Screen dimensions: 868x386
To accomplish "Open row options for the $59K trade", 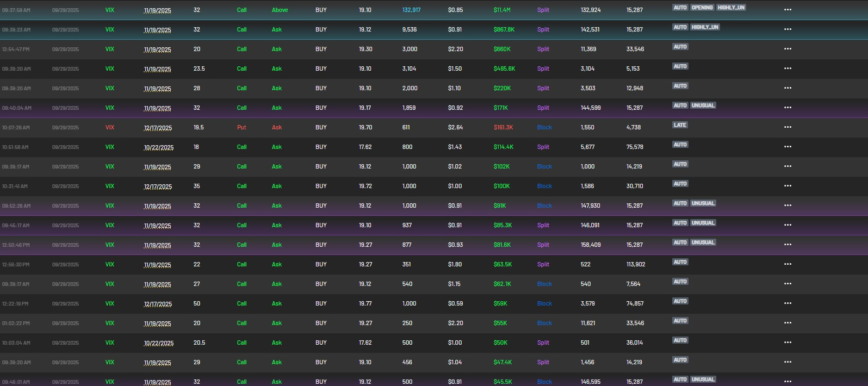I will tap(788, 303).
